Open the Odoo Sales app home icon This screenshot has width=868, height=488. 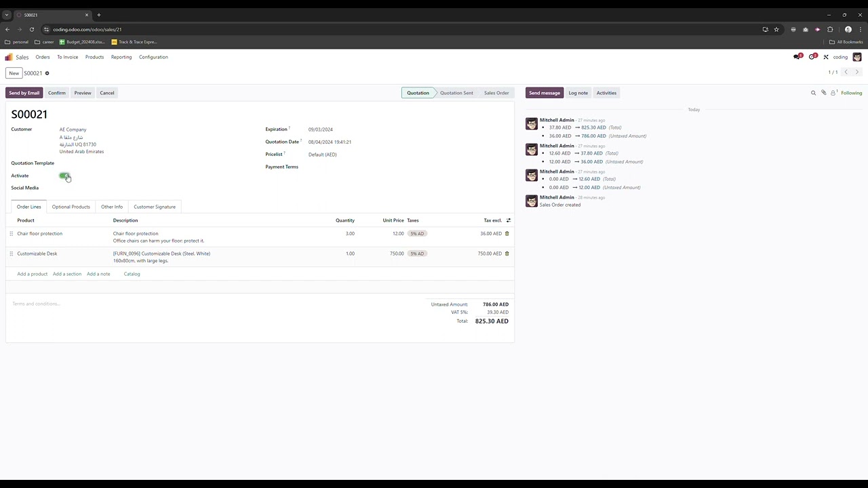click(x=9, y=57)
